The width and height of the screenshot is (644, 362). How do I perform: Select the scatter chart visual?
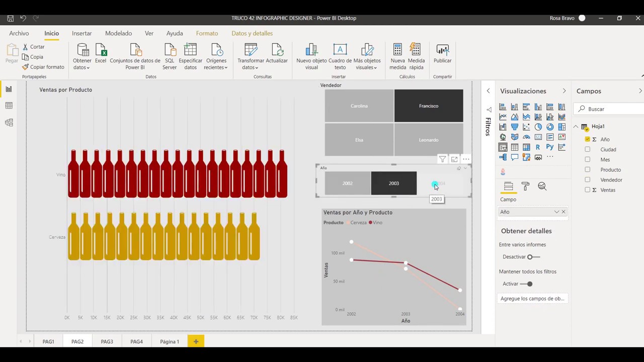click(x=526, y=127)
